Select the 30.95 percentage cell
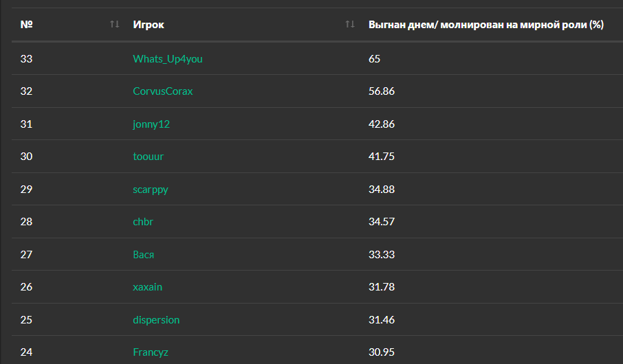This screenshot has height=364, width=623. (382, 352)
